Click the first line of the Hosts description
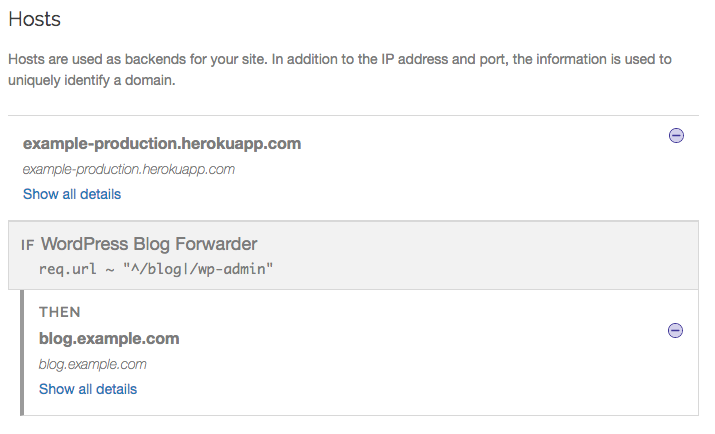Image resolution: width=715 pixels, height=434 pixels. click(x=340, y=59)
